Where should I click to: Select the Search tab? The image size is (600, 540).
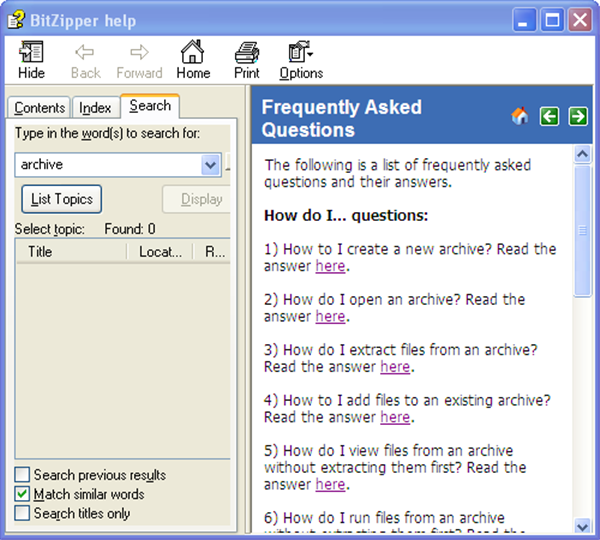click(x=150, y=106)
